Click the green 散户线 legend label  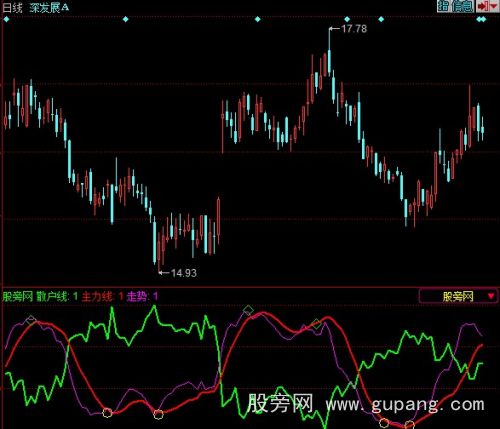click(x=57, y=296)
